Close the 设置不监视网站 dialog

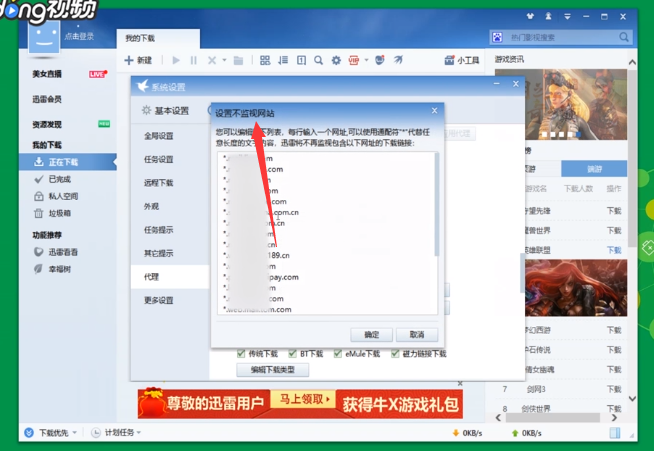click(435, 111)
